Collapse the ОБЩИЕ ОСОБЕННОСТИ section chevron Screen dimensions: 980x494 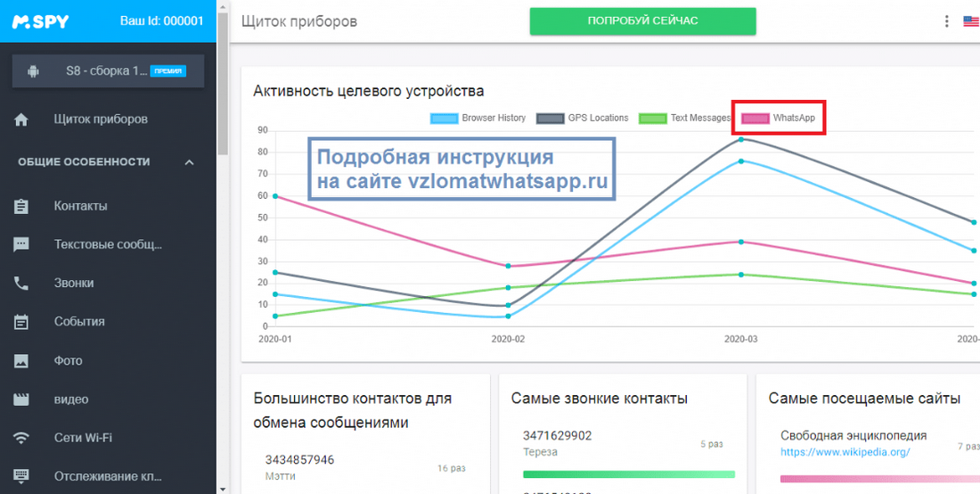190,162
